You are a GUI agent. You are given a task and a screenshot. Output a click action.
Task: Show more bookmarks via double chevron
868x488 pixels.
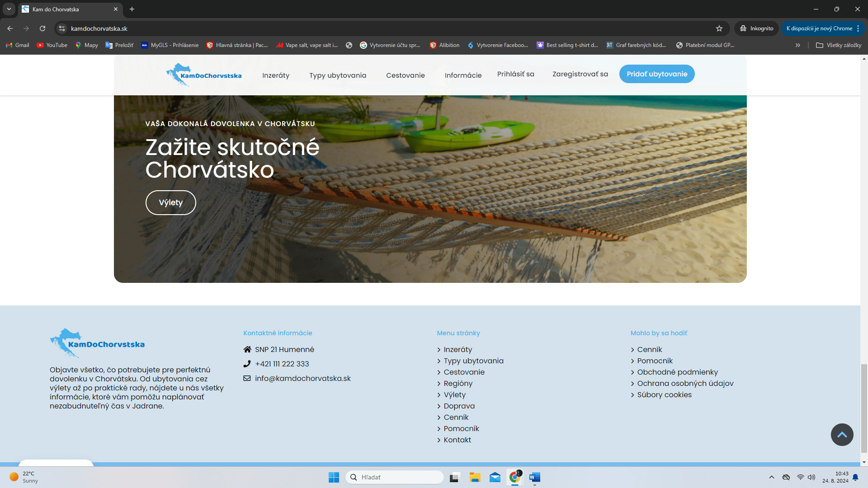(798, 45)
